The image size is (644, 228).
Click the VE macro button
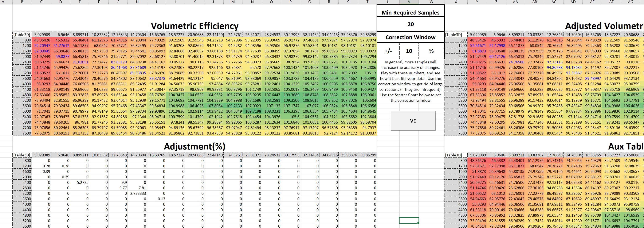[413, 121]
